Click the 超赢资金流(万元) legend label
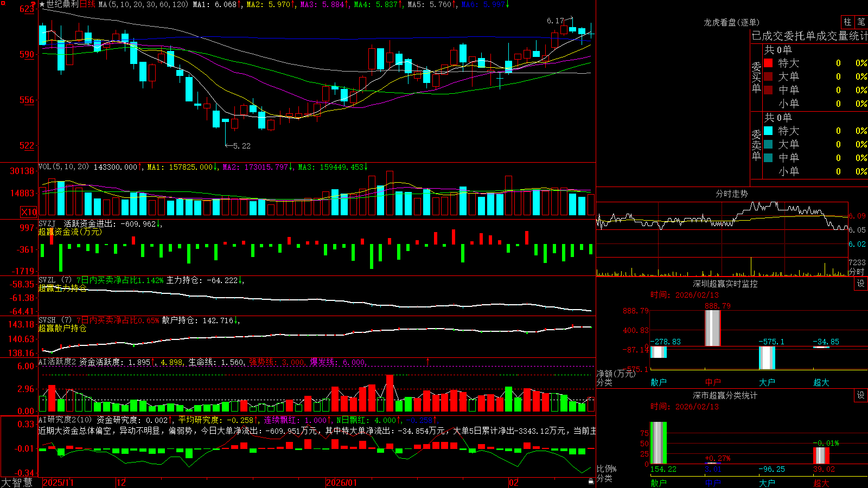 pos(70,232)
